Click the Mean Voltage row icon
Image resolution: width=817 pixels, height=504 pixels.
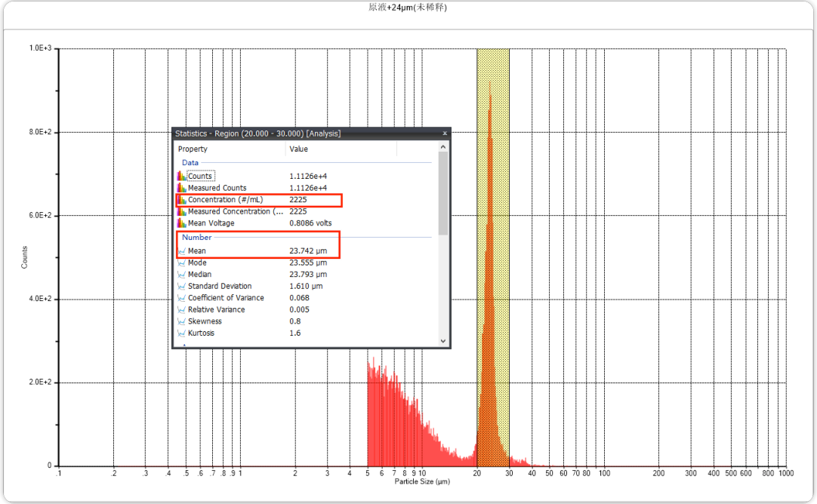181,223
